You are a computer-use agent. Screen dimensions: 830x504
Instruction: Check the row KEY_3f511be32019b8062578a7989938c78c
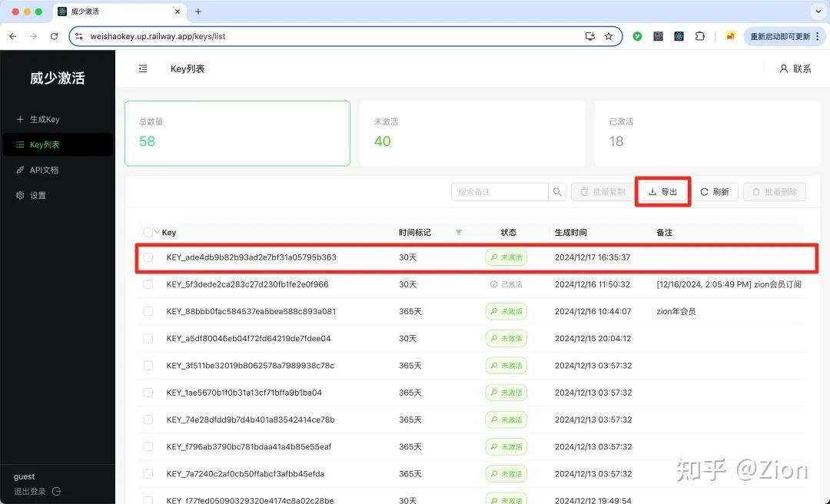click(x=148, y=365)
